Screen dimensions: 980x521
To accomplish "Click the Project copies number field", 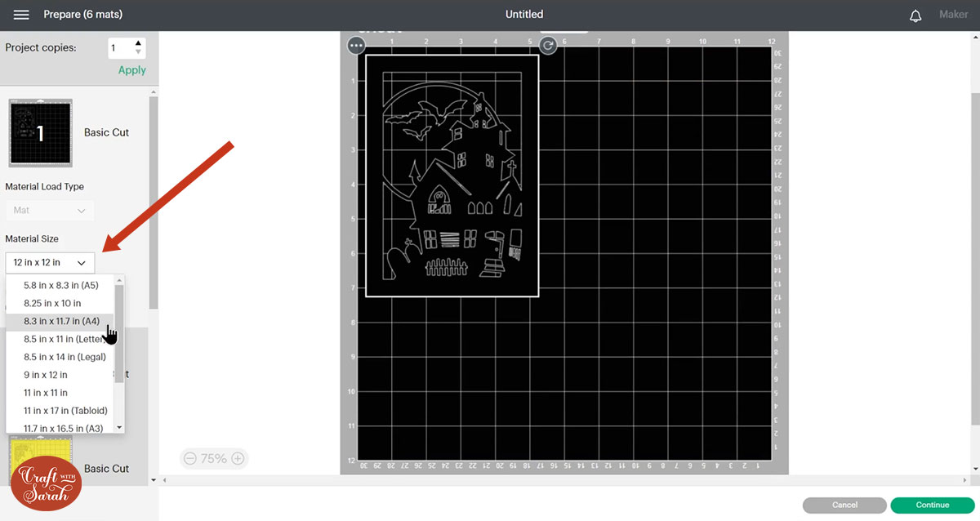I will coord(120,48).
